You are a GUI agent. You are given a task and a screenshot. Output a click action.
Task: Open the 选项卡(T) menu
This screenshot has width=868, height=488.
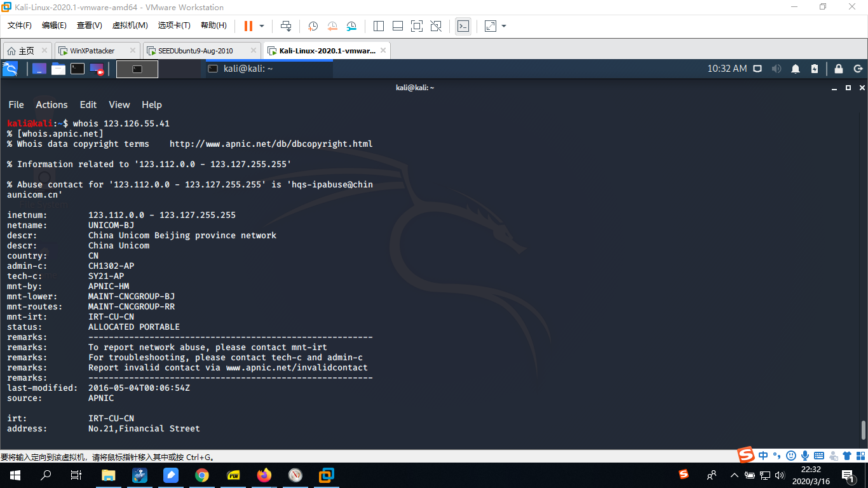(174, 25)
